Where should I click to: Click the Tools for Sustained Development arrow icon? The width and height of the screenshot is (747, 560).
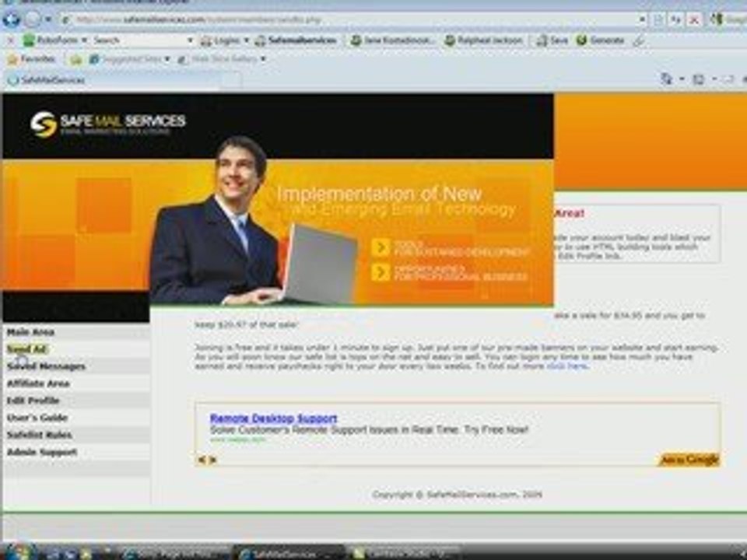[x=381, y=247]
